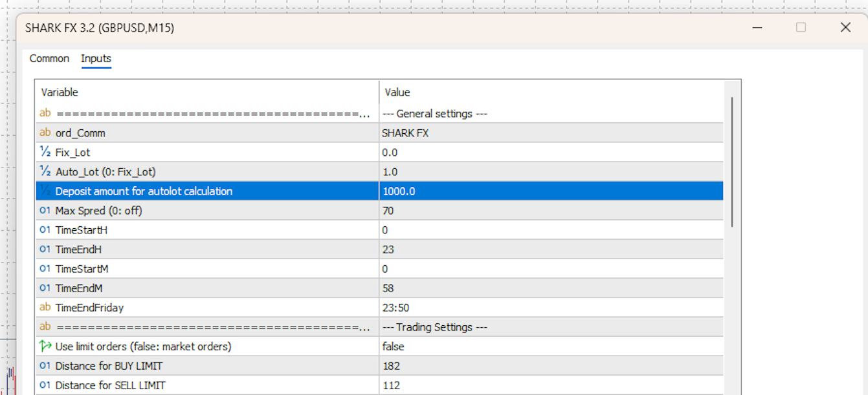This screenshot has height=395, width=868.
Task: Select the Deposit amount for autolot calculation row
Action: (379, 191)
